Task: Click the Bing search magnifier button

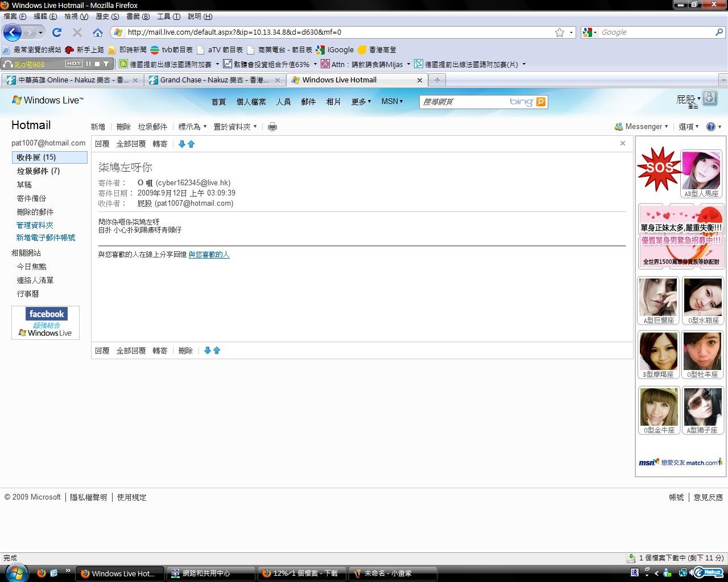Action: click(x=541, y=102)
